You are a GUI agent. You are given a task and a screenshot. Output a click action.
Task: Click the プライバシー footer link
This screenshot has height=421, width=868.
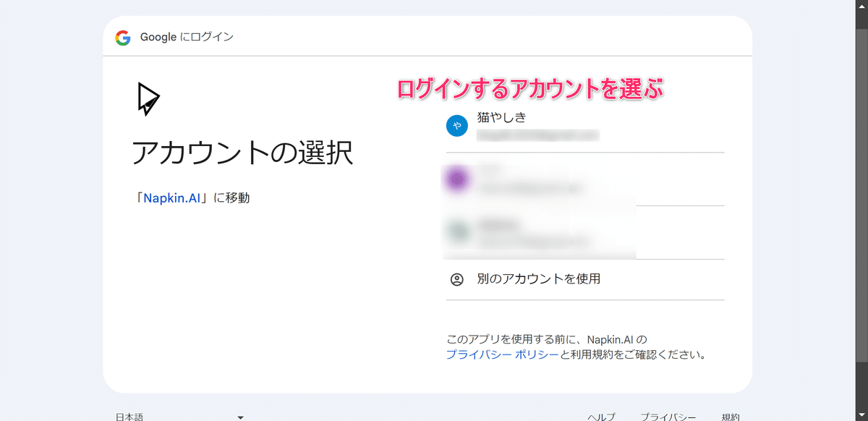click(x=668, y=417)
